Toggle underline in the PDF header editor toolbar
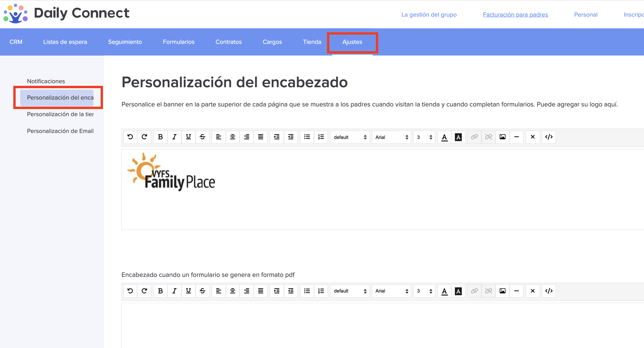Screen dimensions: 644x348 point(188,291)
